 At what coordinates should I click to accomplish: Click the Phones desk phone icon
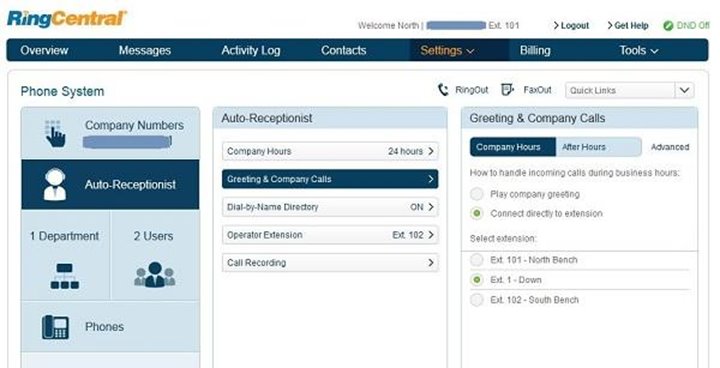pos(55,327)
